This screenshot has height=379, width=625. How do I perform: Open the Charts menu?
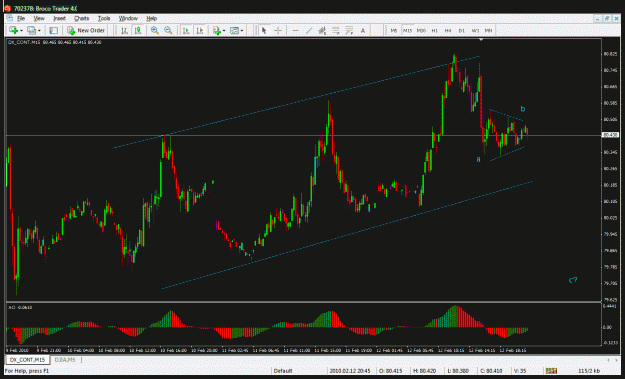[x=82, y=18]
